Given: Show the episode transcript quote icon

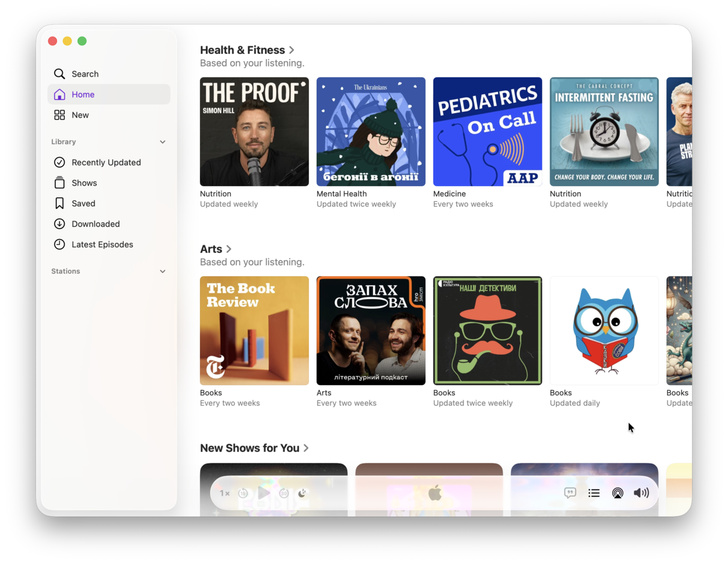Looking at the screenshot, I should coord(570,493).
